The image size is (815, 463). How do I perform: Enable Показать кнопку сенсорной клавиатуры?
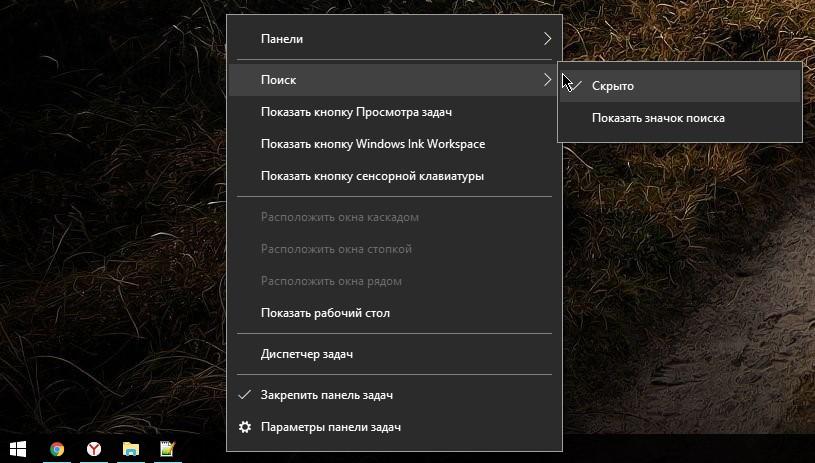click(x=372, y=176)
